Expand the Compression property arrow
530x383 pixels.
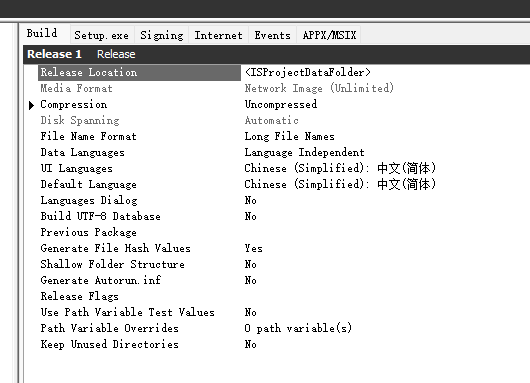pos(31,105)
